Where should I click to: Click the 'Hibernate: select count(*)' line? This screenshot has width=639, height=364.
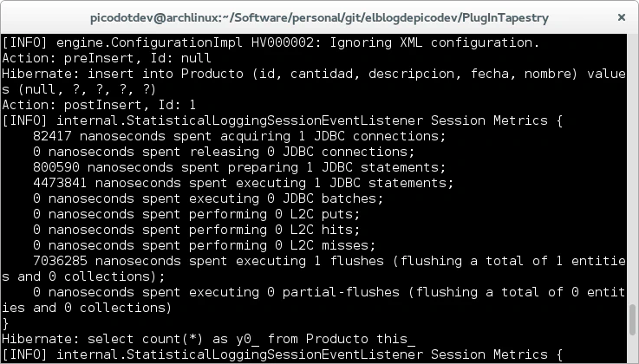[x=208, y=339]
